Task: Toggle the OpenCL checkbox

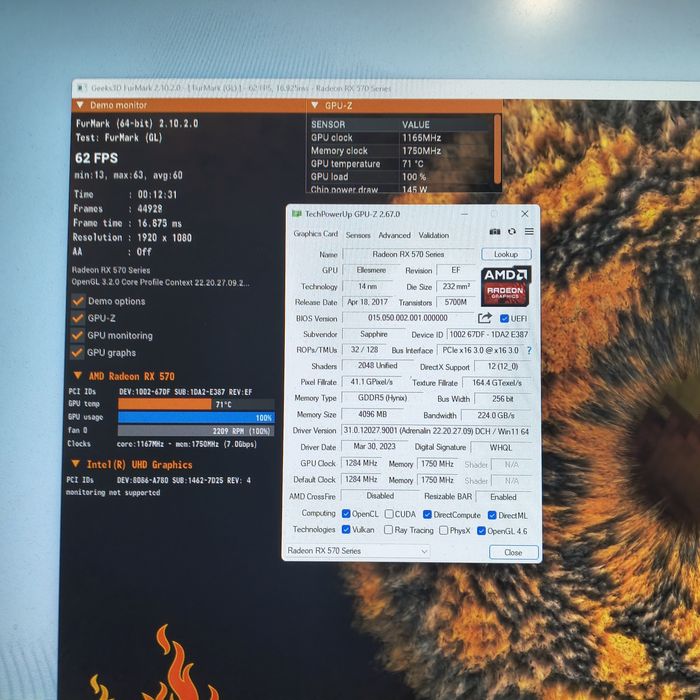Action: (346, 514)
